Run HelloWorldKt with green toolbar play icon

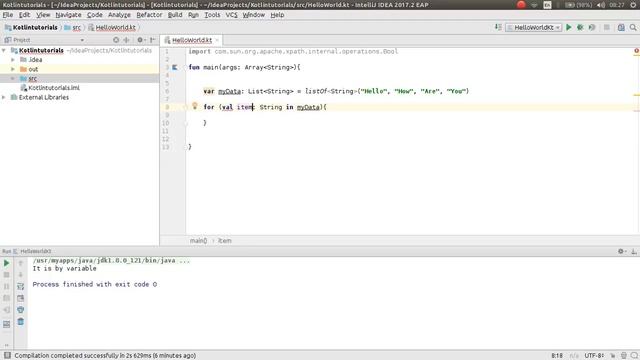(x=569, y=27)
